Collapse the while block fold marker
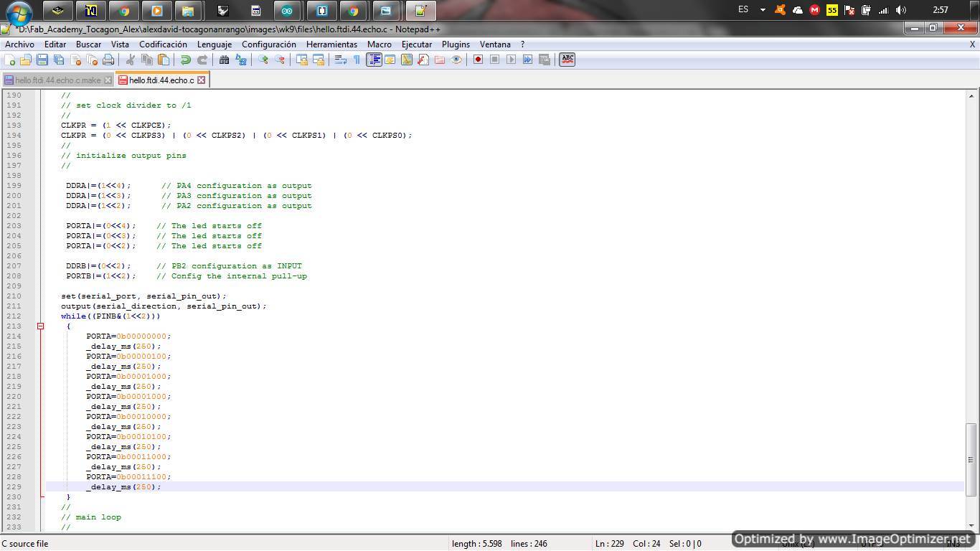 (x=41, y=326)
